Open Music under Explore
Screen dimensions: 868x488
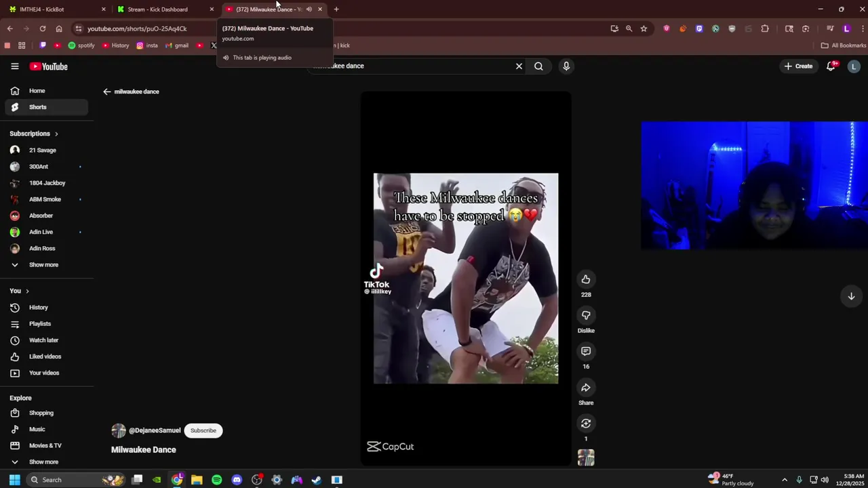[46, 429]
